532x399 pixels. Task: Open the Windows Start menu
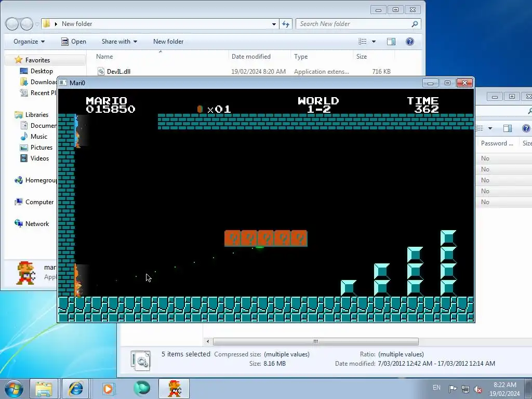click(14, 389)
